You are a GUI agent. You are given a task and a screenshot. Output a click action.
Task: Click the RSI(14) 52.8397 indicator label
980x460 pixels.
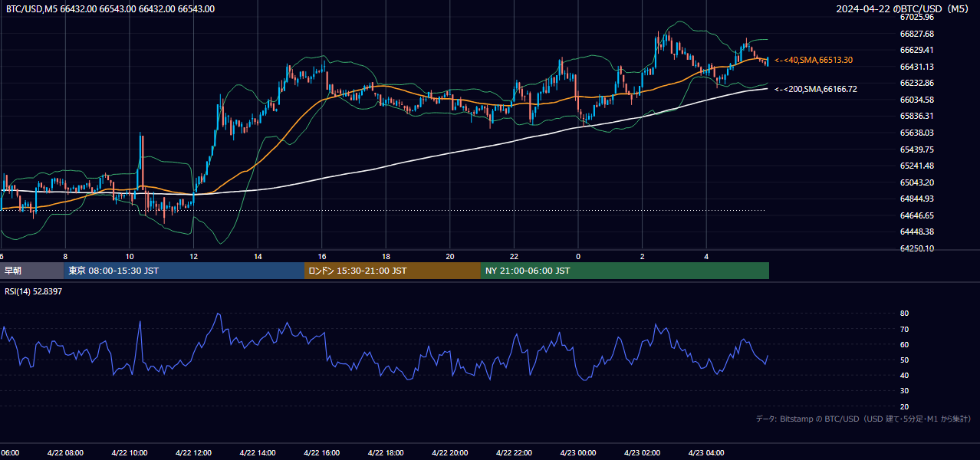click(34, 292)
